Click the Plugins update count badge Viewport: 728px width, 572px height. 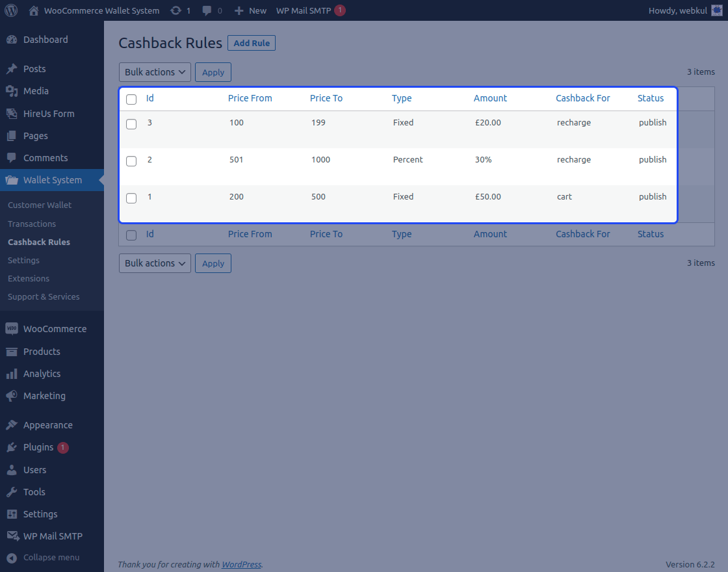coord(62,448)
